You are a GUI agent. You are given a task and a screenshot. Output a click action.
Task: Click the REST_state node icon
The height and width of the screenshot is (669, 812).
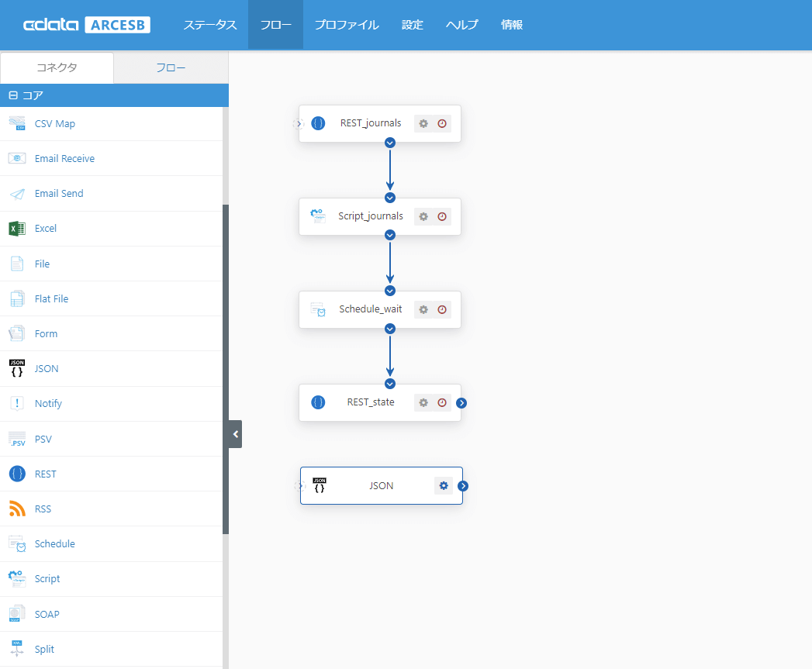[318, 402]
